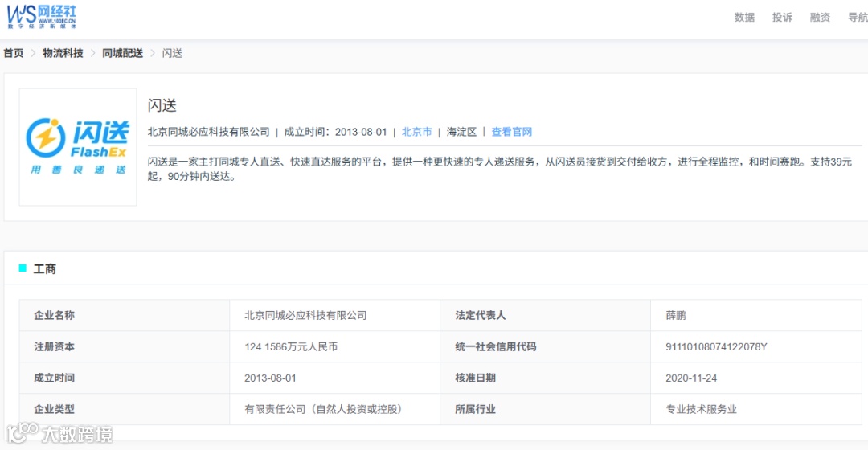Click the 成立时间 label cell in table

point(125,378)
